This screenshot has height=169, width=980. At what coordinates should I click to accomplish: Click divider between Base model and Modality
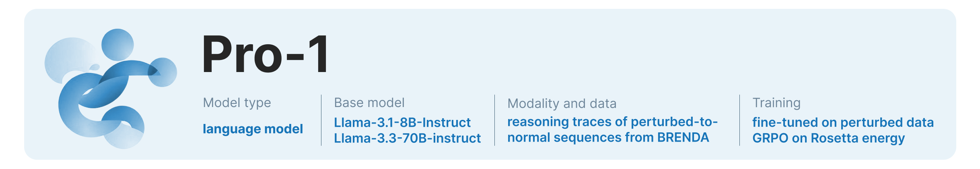[x=495, y=120]
